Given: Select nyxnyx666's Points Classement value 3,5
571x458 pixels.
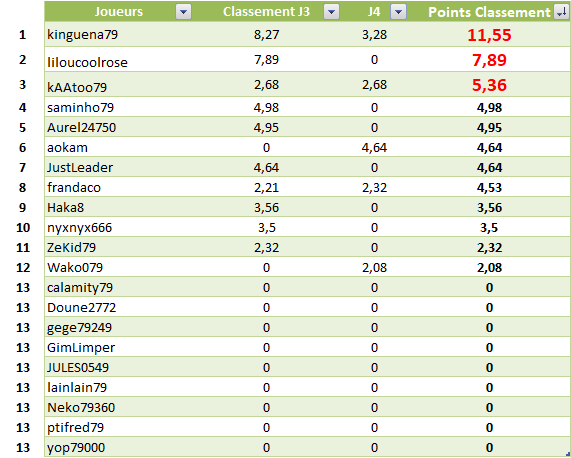Looking at the screenshot, I should pos(489,228).
